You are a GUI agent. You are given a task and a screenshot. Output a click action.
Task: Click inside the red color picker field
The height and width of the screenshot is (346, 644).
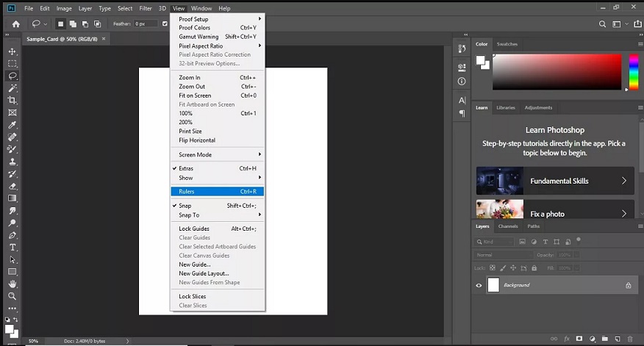pyautogui.click(x=557, y=72)
